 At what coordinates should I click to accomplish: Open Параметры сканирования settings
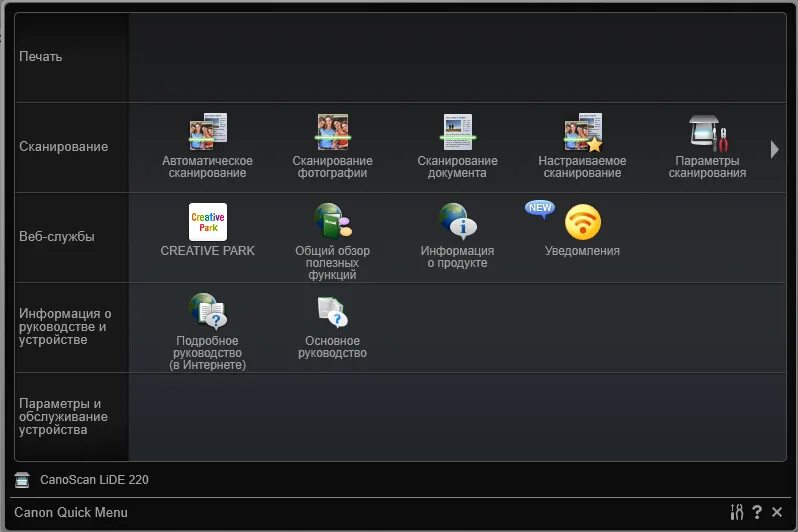[x=707, y=145]
